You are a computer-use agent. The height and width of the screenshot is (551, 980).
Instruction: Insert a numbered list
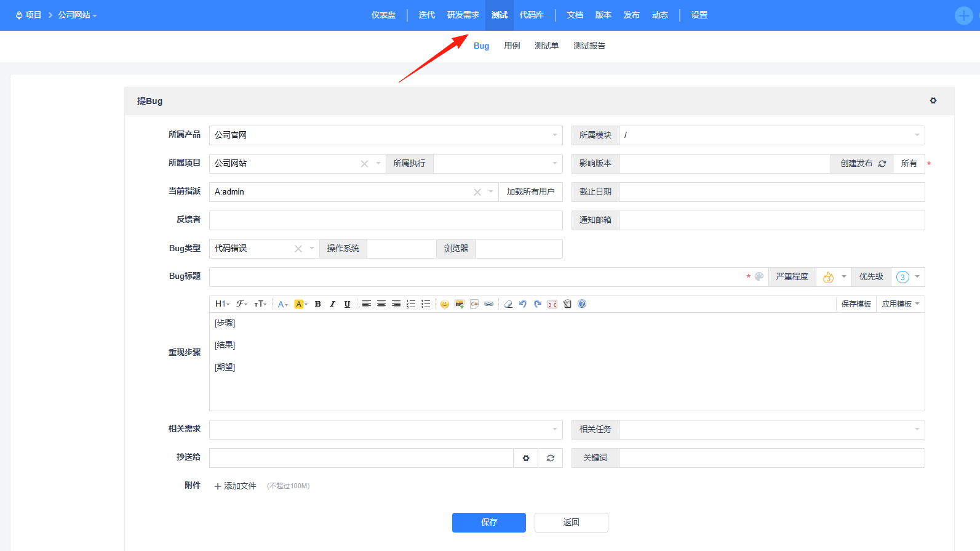point(411,304)
